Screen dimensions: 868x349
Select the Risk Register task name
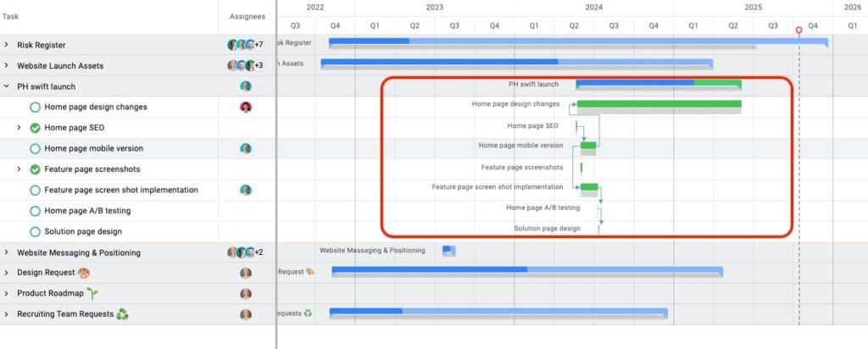click(41, 45)
